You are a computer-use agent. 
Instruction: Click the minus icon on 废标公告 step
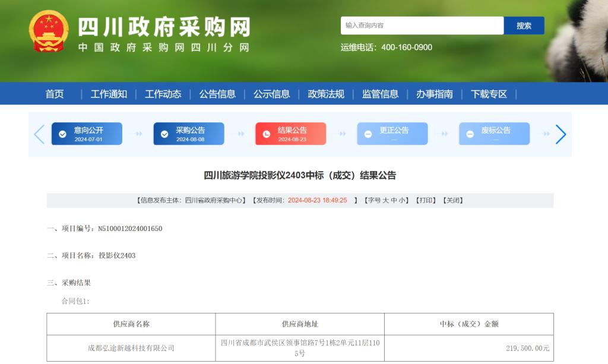point(470,134)
